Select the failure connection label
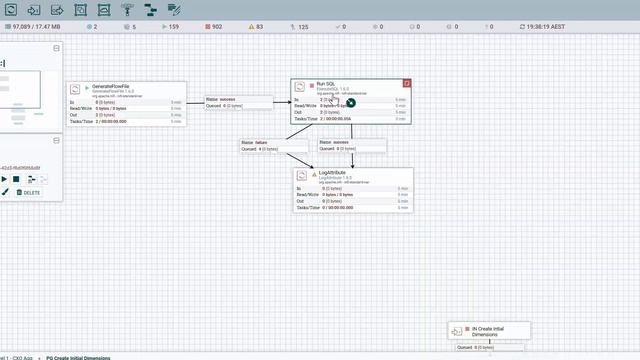This screenshot has width=640, height=360. (274, 146)
